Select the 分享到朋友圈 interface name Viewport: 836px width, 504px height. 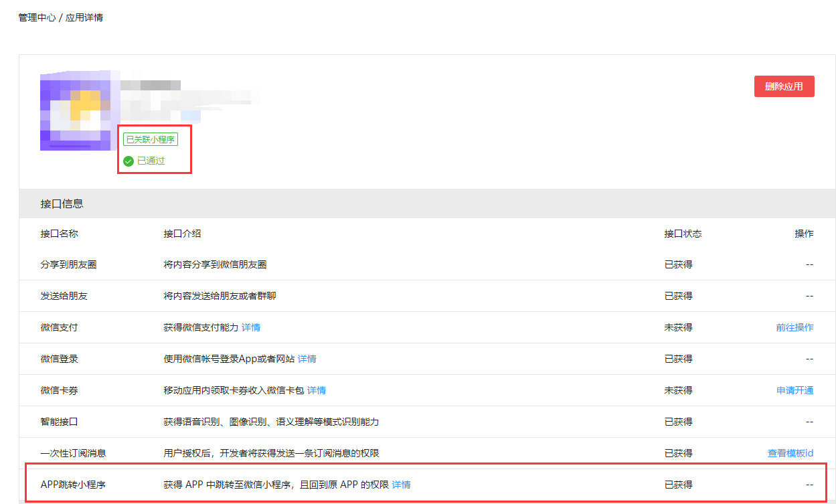68,264
